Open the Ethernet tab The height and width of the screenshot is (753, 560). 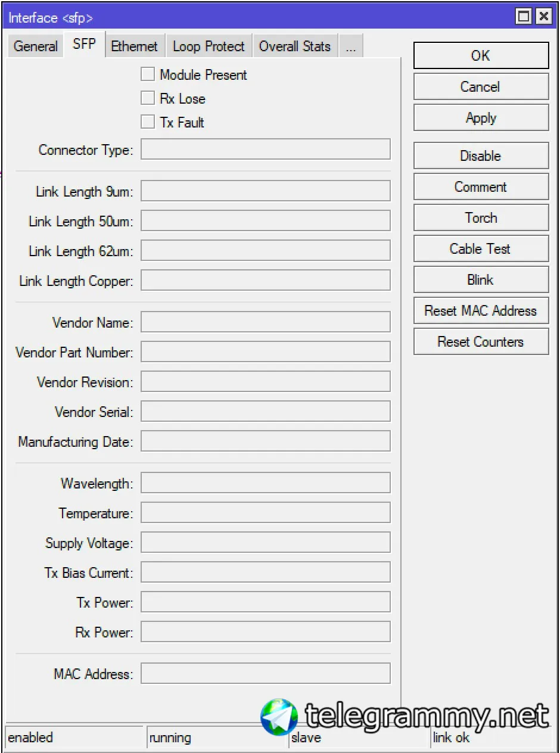point(135,46)
